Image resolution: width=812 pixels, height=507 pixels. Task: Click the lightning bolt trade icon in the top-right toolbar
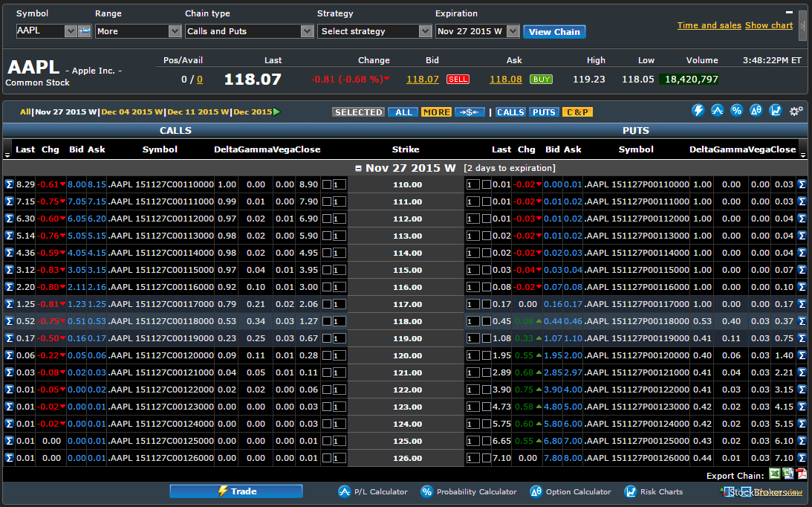point(698,111)
